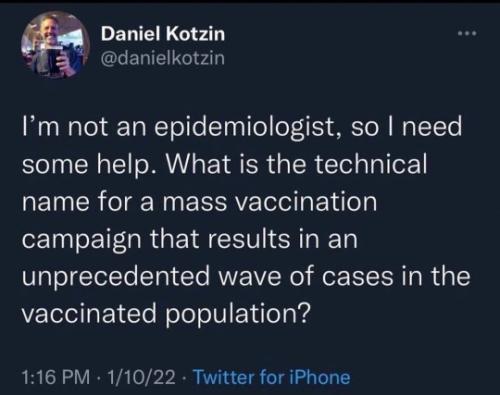Viewport: 500px width, 395px height.
Task: Select the word unprecedented in the tweet
Action: [x=116, y=277]
